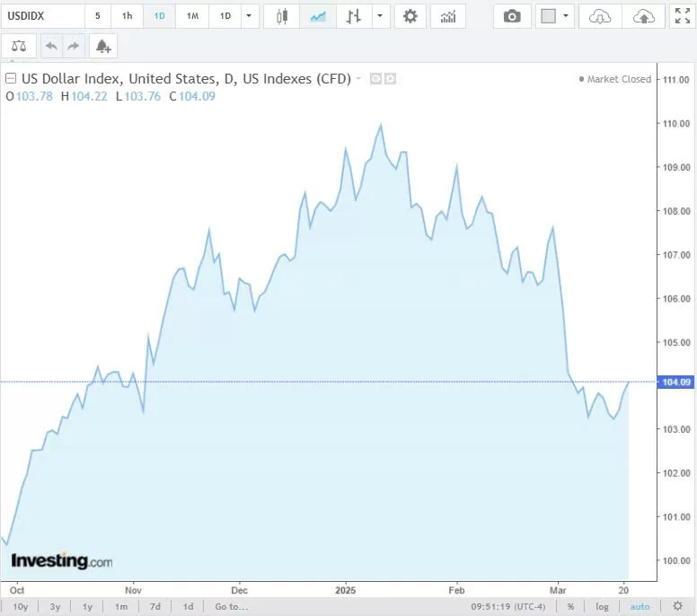Open dropdown arrow beside bar style icon
Image resolution: width=697 pixels, height=616 pixels.
[382, 16]
